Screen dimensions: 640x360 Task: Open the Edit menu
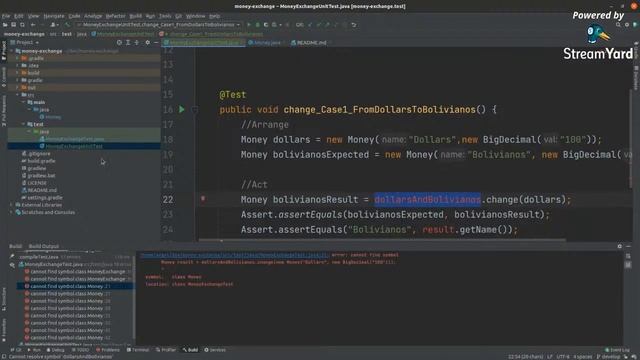point(19,16)
